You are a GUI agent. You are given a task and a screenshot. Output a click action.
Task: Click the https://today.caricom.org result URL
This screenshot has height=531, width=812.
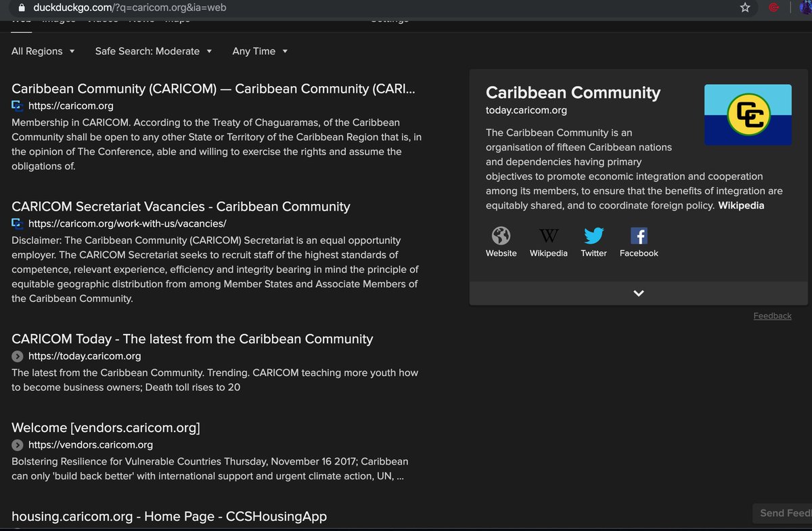[85, 356]
